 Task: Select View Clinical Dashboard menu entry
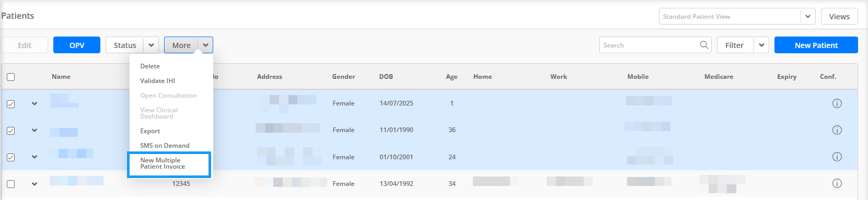(x=159, y=113)
